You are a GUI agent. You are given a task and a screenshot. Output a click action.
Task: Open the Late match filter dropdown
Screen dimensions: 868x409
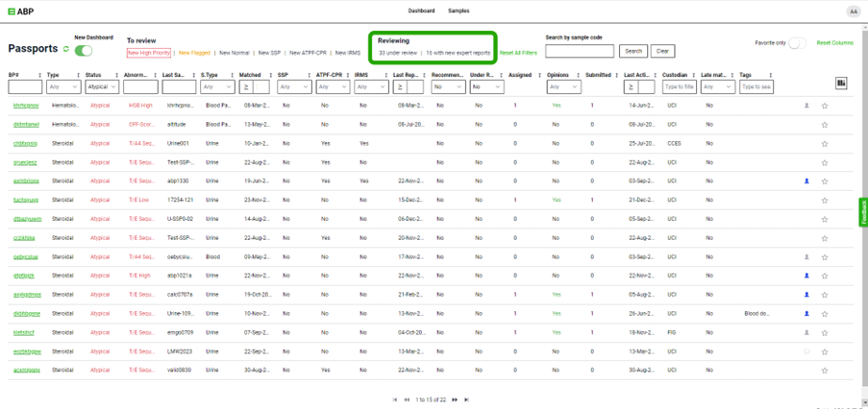[717, 86]
